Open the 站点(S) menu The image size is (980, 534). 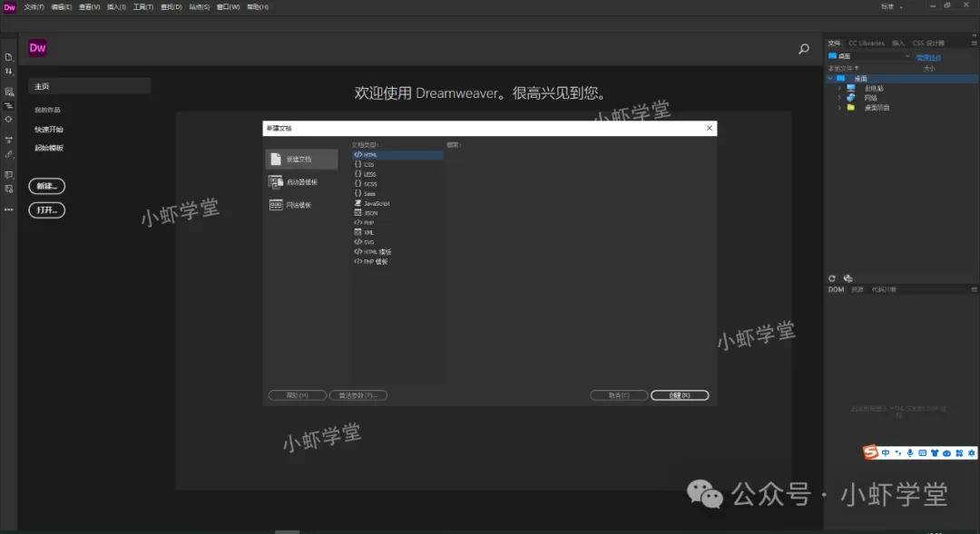click(200, 7)
